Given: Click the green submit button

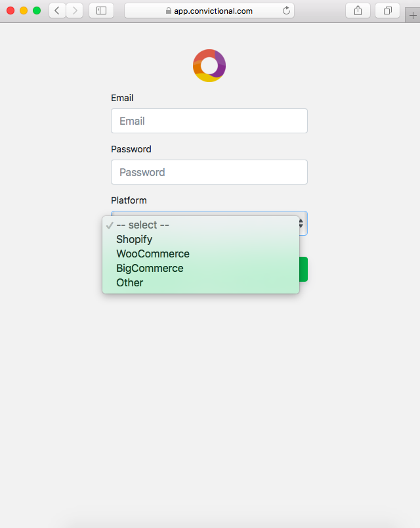Looking at the screenshot, I should point(303,269).
